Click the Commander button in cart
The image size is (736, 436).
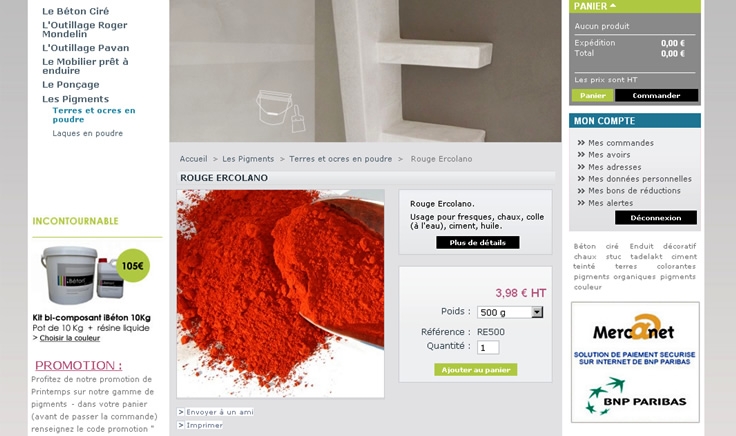click(656, 96)
